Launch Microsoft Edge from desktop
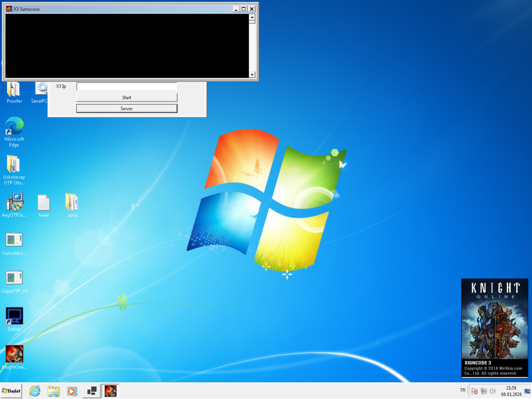 [14, 132]
